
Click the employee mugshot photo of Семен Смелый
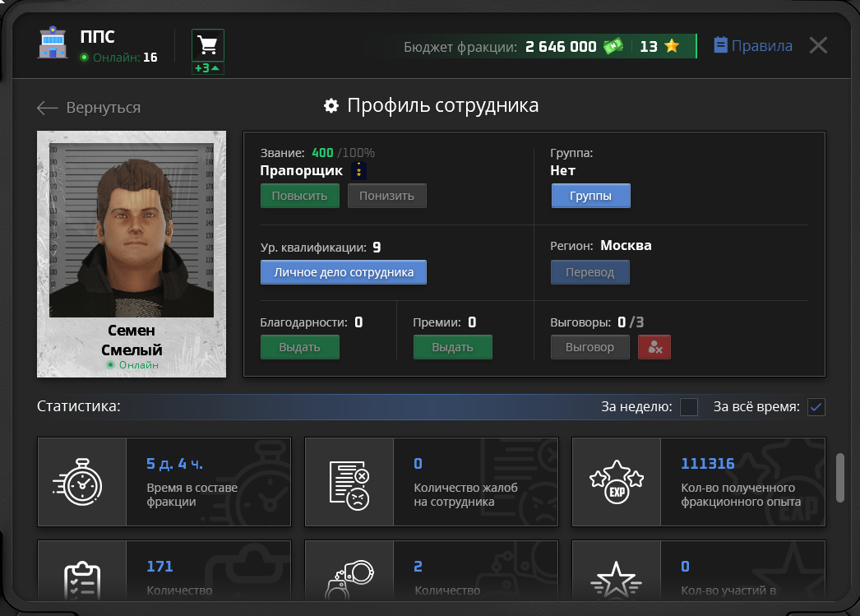click(x=132, y=230)
